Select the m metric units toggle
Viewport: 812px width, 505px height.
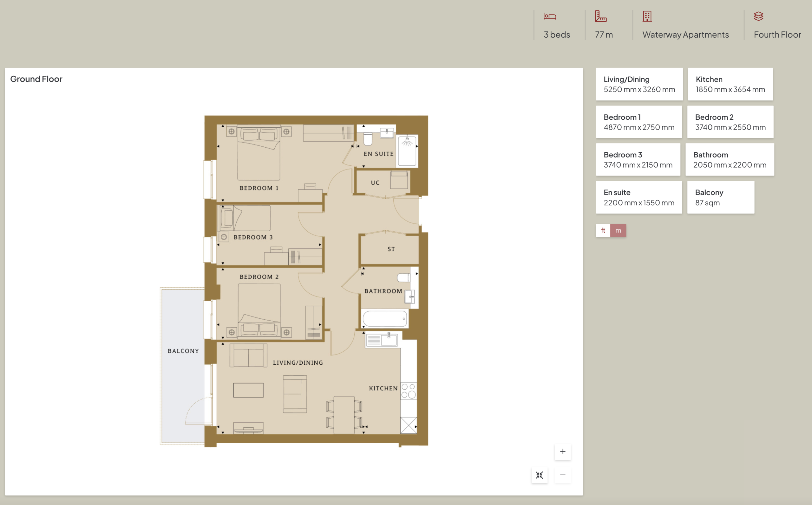618,230
